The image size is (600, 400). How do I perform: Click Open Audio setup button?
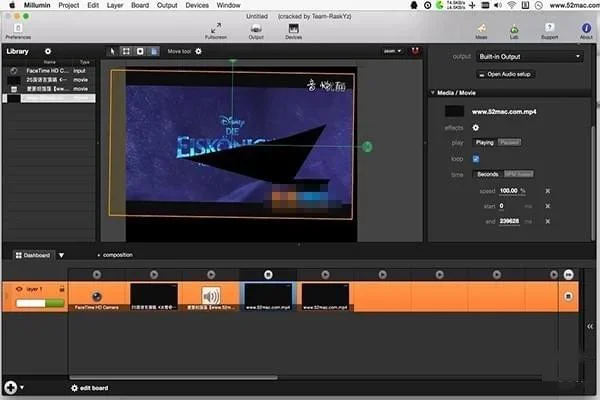pos(505,74)
